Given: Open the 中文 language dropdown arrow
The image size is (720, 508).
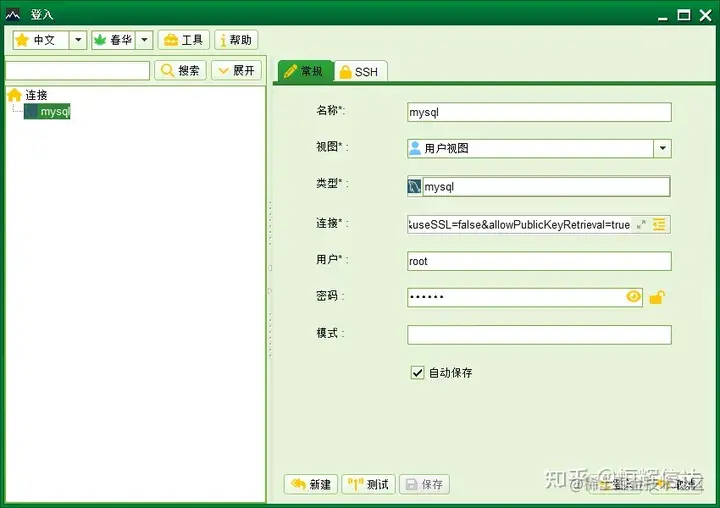Looking at the screenshot, I should pyautogui.click(x=78, y=40).
